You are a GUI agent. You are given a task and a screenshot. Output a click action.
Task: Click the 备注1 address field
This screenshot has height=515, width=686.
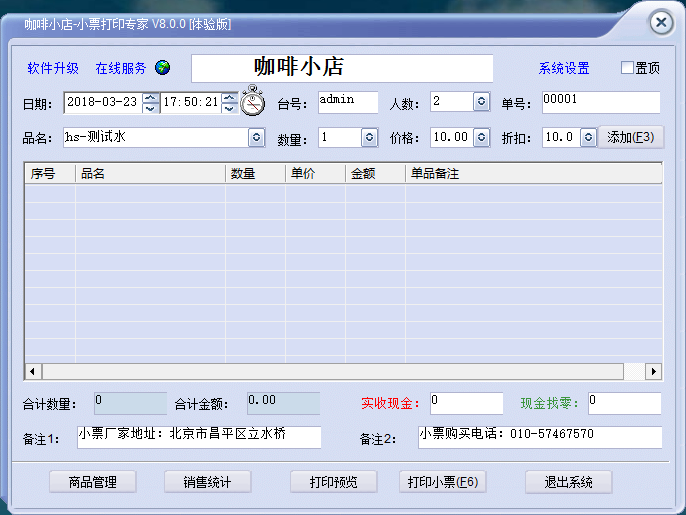(x=199, y=437)
